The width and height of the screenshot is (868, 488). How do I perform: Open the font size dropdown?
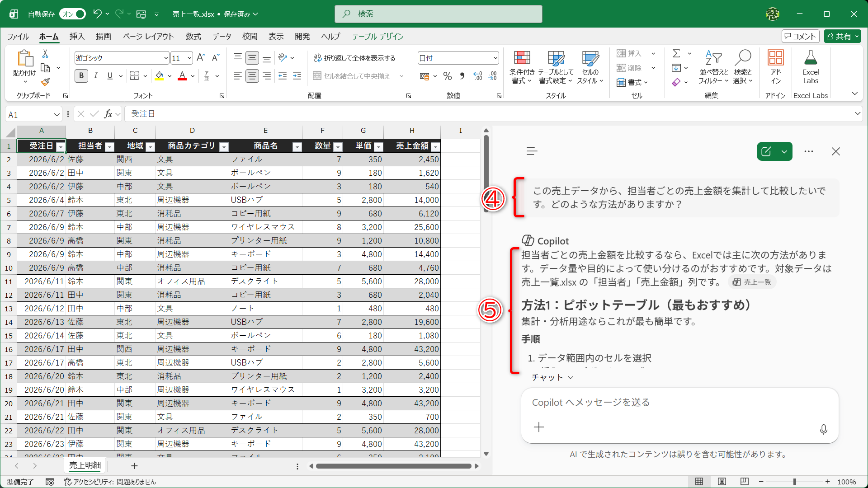[189, 58]
